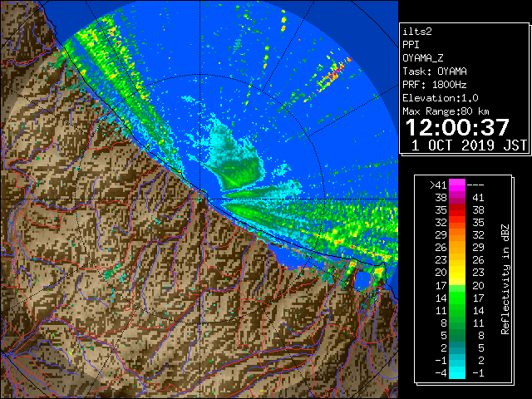Click the --- legend label at top right
The width and height of the screenshot is (532, 399).
(475, 185)
